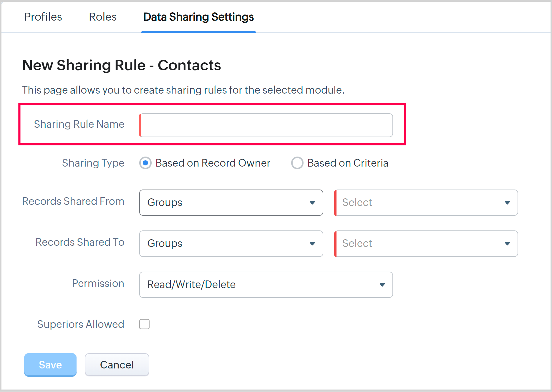This screenshot has height=392, width=552.
Task: Click the caret icon in the Permission field
Action: click(x=382, y=285)
